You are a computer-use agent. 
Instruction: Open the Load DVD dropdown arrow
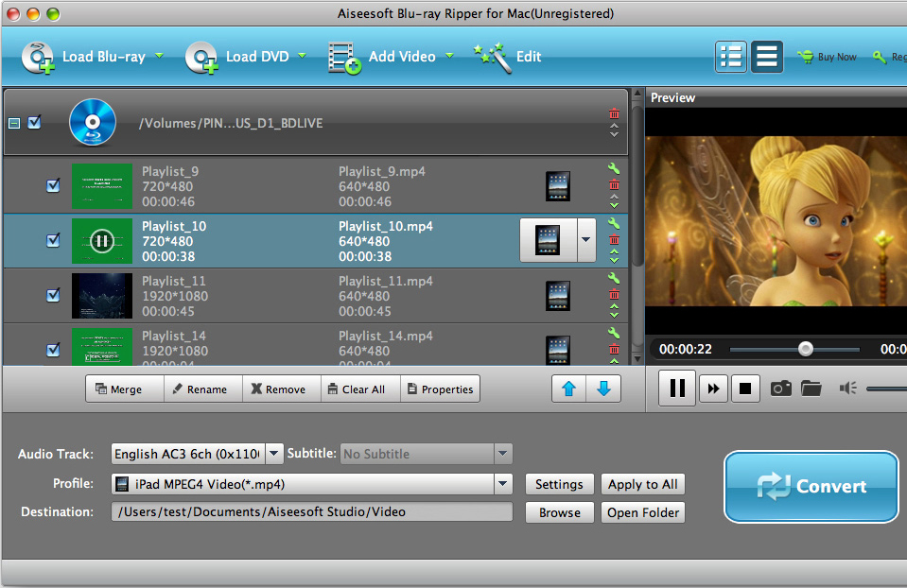tap(302, 56)
